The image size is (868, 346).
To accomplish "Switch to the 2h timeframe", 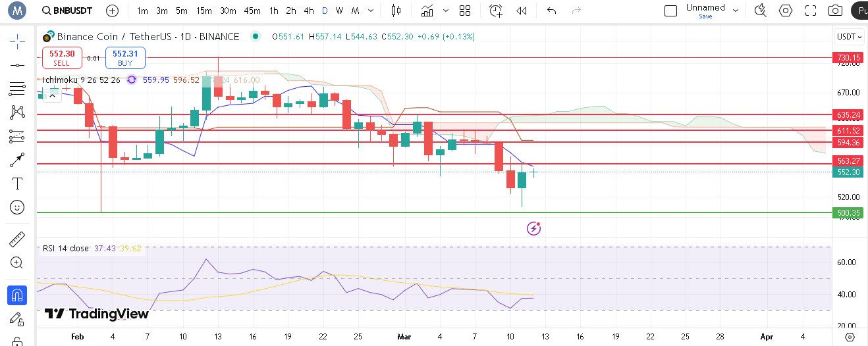I will (x=291, y=11).
